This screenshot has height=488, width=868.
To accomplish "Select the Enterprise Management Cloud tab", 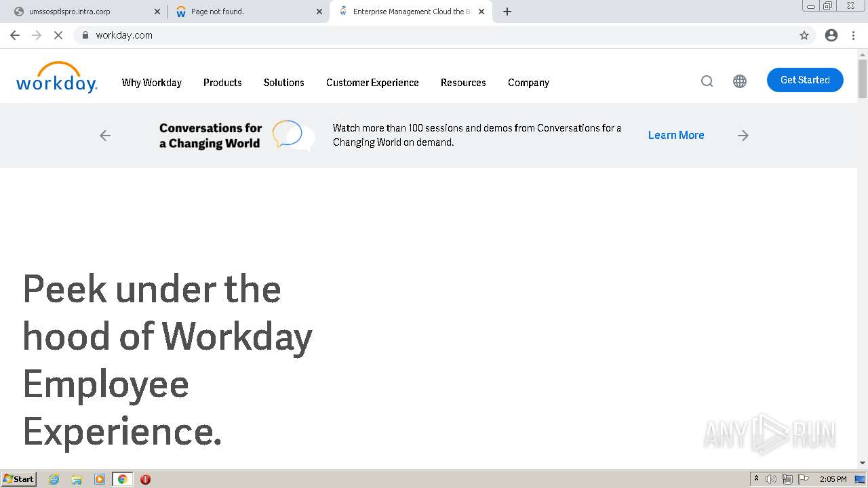I will 411,12.
